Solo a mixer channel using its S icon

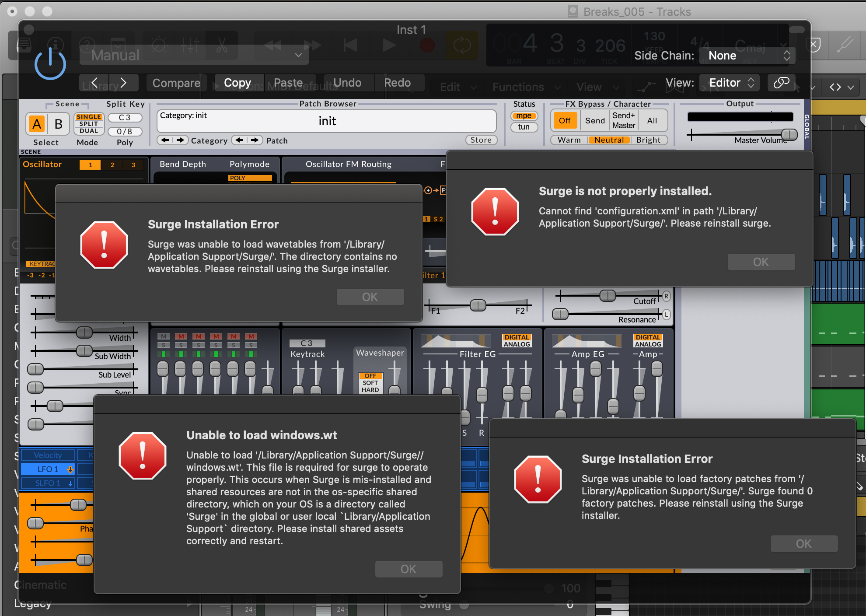pos(163,346)
